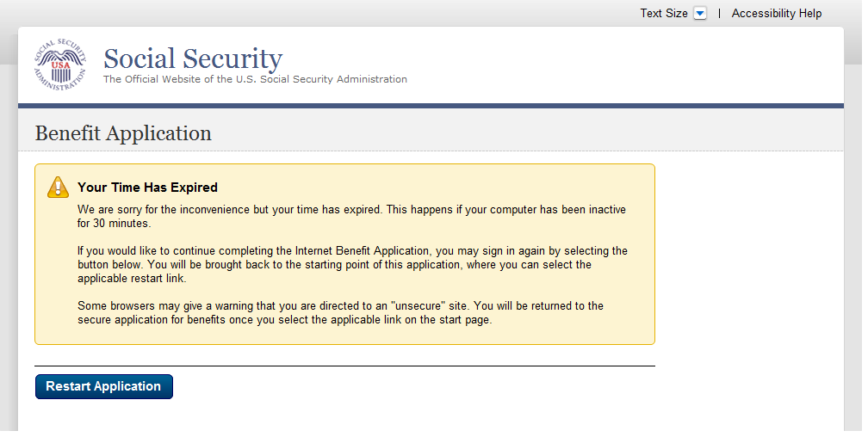The image size is (868, 437).
Task: Click the yellow warning exclamation icon
Action: (x=58, y=187)
